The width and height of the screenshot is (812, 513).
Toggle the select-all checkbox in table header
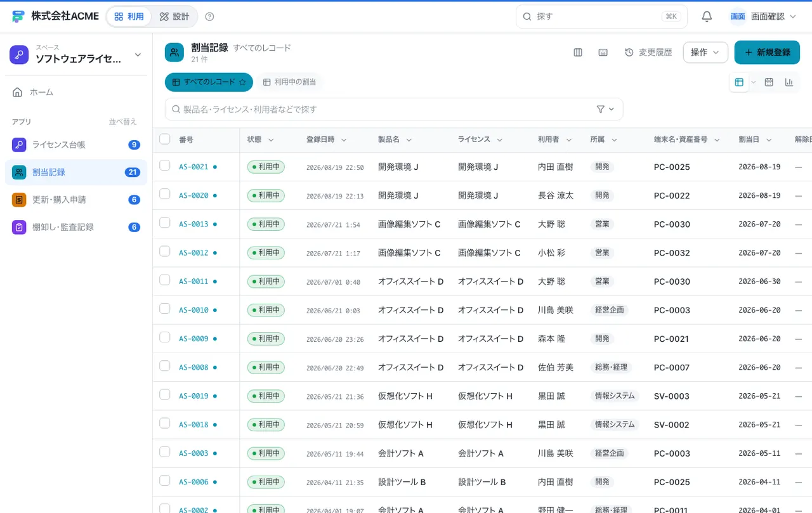pyautogui.click(x=165, y=139)
